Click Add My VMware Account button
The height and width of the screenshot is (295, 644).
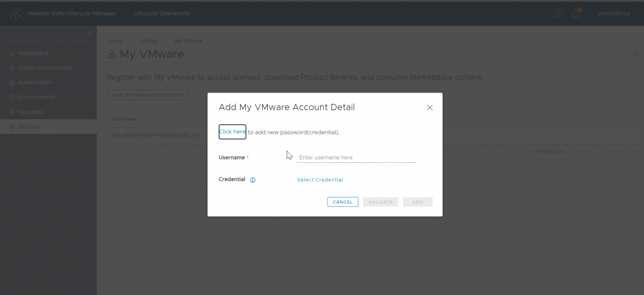pyautogui.click(x=147, y=95)
